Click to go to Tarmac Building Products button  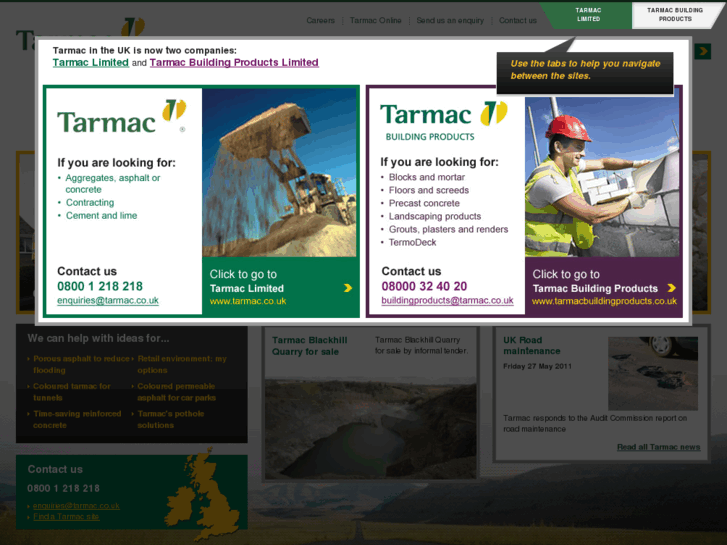coord(603,287)
